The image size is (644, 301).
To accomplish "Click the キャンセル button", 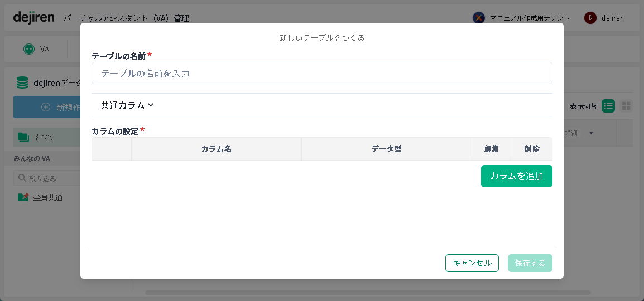I will [472, 263].
